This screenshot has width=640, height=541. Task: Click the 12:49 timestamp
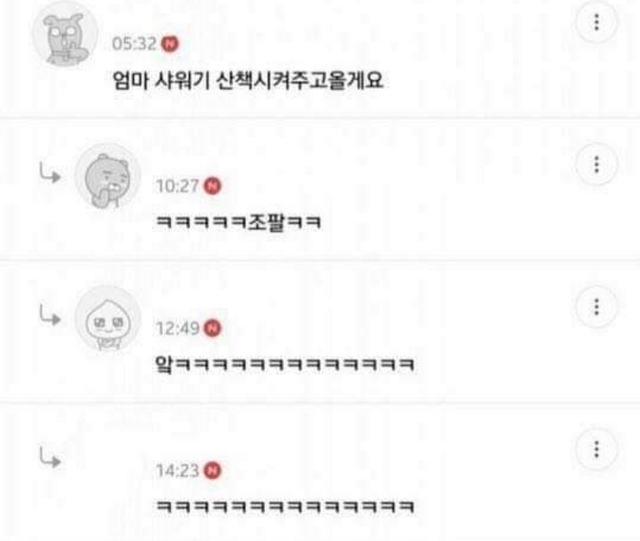(x=178, y=328)
